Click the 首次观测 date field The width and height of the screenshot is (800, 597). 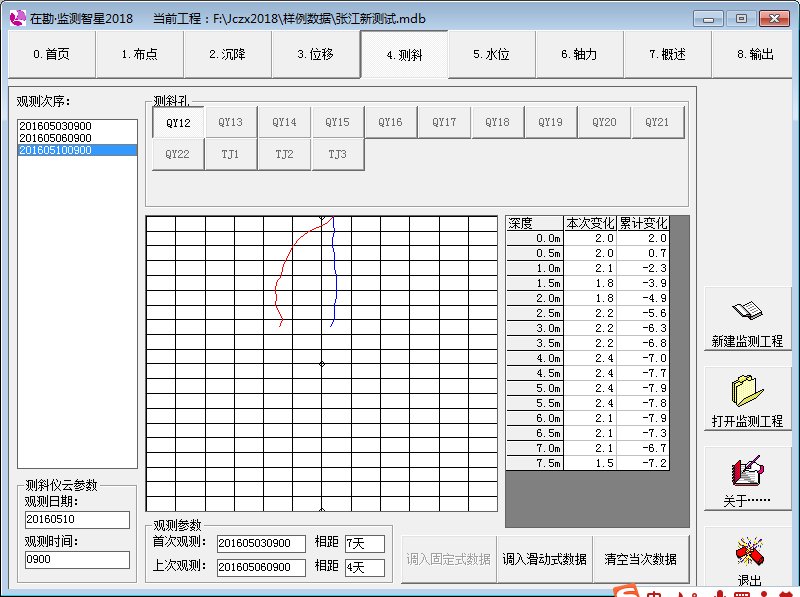pos(261,543)
